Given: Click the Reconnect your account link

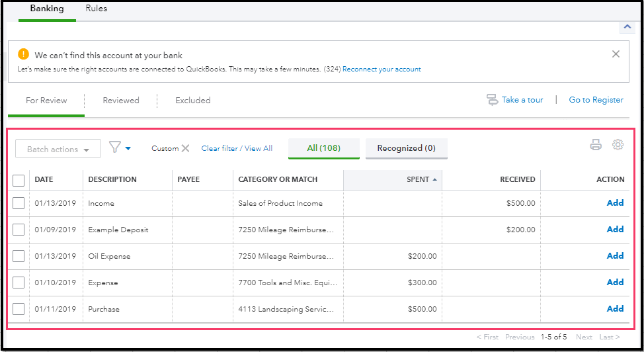Looking at the screenshot, I should [x=382, y=69].
